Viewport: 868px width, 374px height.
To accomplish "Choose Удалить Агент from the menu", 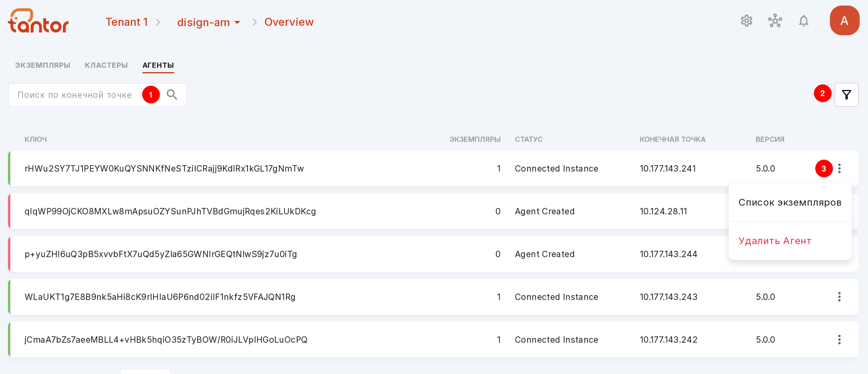I will 790,241.
